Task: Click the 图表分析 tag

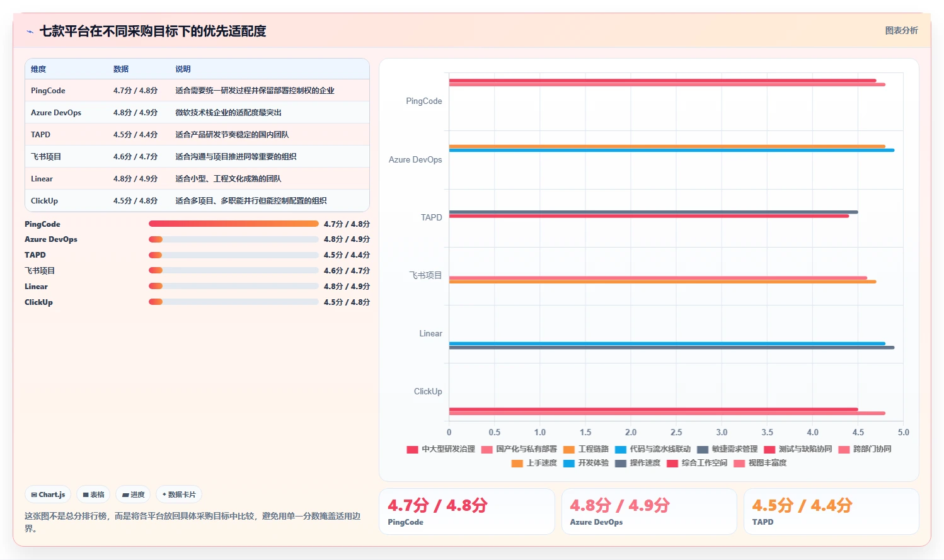Action: 901,30
